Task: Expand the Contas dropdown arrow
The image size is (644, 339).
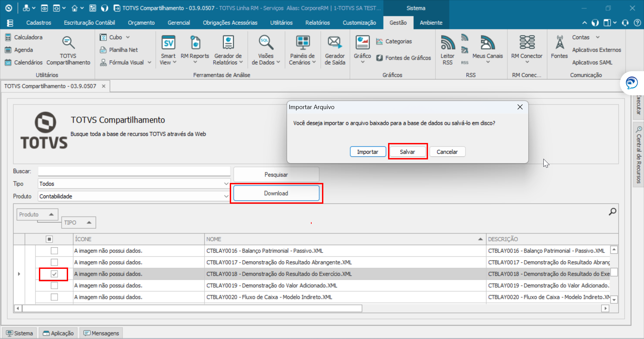Action: click(x=598, y=37)
